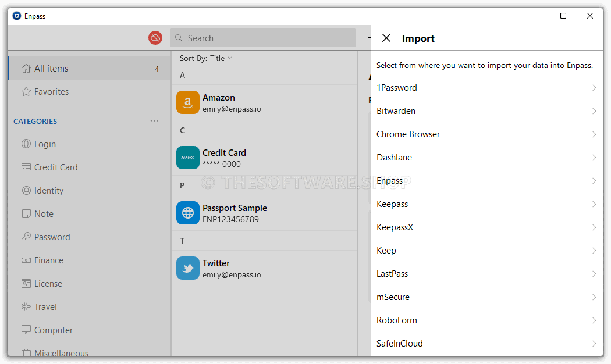Click the Amazon item logo
This screenshot has height=364, width=611.
188,102
